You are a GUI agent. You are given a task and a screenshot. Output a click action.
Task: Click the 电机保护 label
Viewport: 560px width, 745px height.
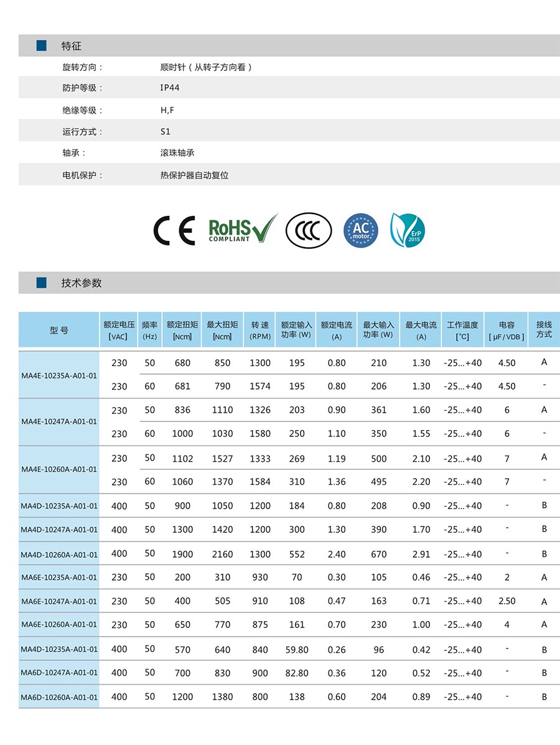tap(83, 176)
